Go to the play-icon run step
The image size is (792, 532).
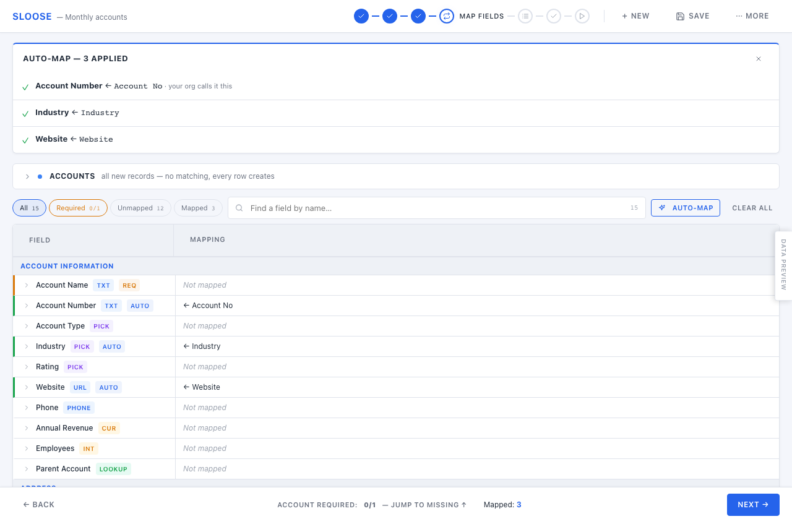point(582,16)
